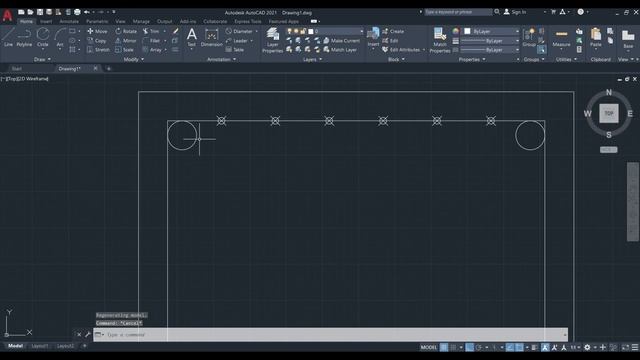Click the Measure tool
Screen dimensions: 640x360
click(x=561, y=38)
